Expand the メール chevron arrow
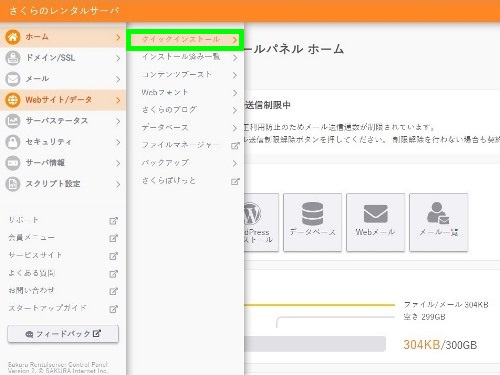This screenshot has width=500, height=375. 118,79
